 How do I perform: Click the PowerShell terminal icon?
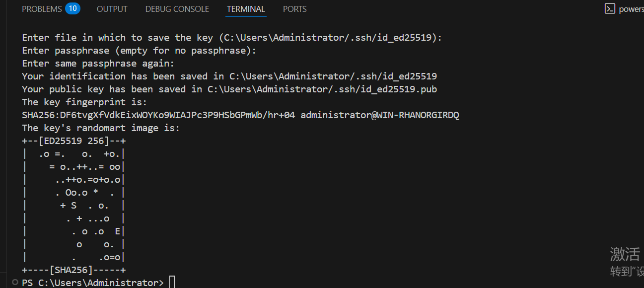click(610, 8)
